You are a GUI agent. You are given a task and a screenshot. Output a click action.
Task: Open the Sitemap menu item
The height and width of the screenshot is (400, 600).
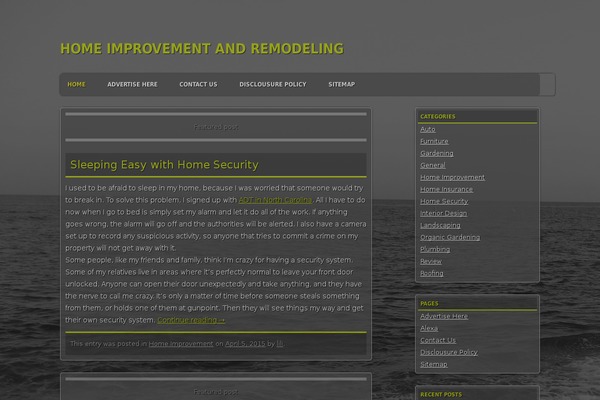[x=342, y=84]
